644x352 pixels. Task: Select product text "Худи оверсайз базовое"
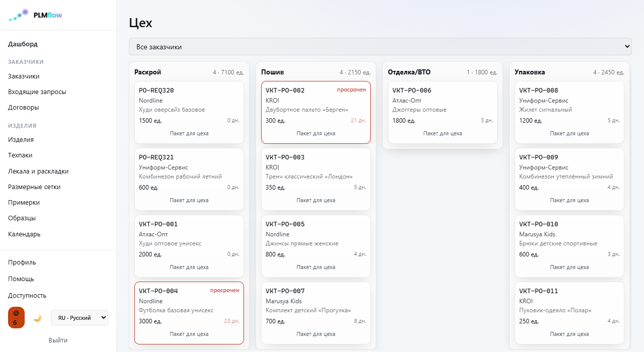(x=172, y=110)
